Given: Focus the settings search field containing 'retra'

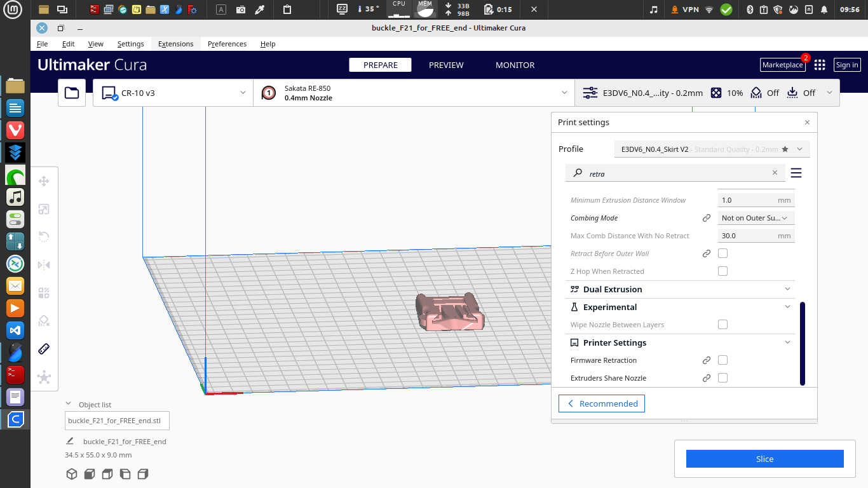Looking at the screenshot, I should 675,173.
